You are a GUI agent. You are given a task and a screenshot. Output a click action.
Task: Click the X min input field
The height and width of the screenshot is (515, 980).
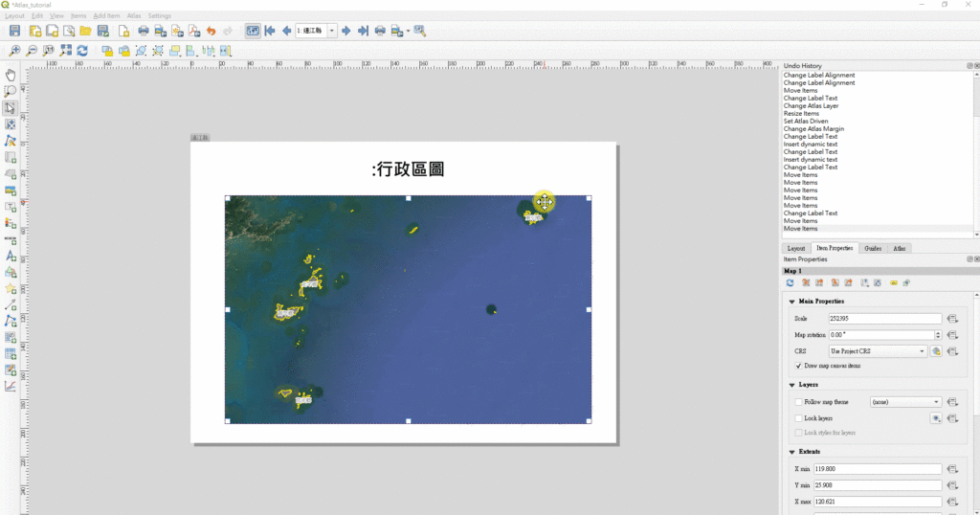[x=878, y=469]
